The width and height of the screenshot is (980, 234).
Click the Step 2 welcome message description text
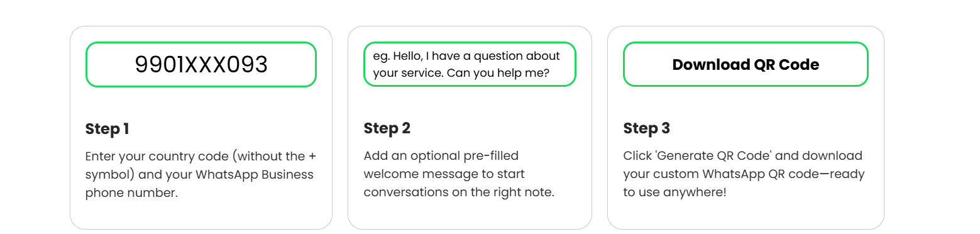click(459, 174)
